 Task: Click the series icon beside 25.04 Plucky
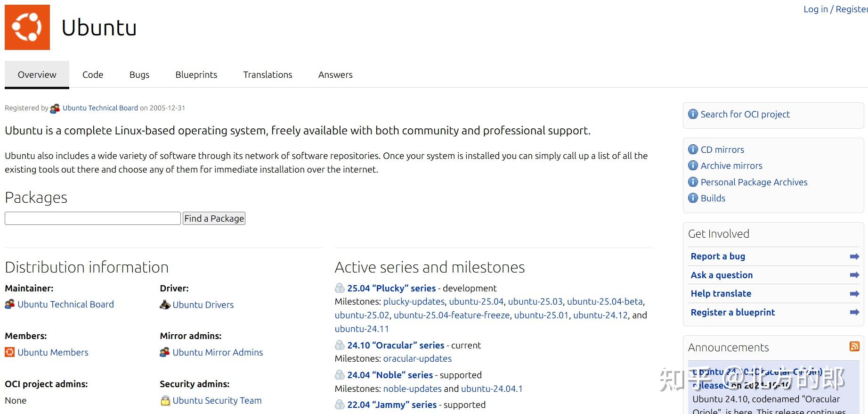click(x=340, y=288)
